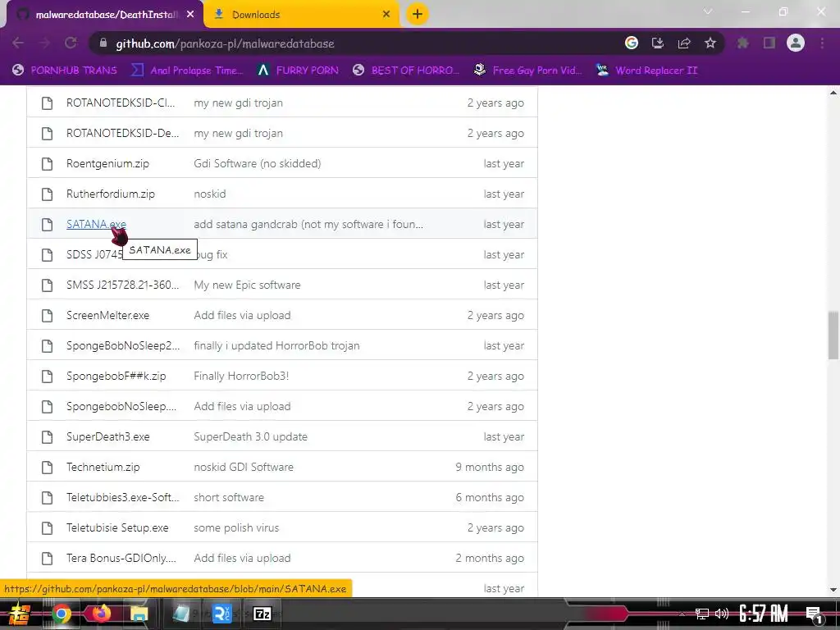Open commit 'SuperDeath 3.0 update'
Viewport: 840px width, 630px height.
(x=251, y=436)
